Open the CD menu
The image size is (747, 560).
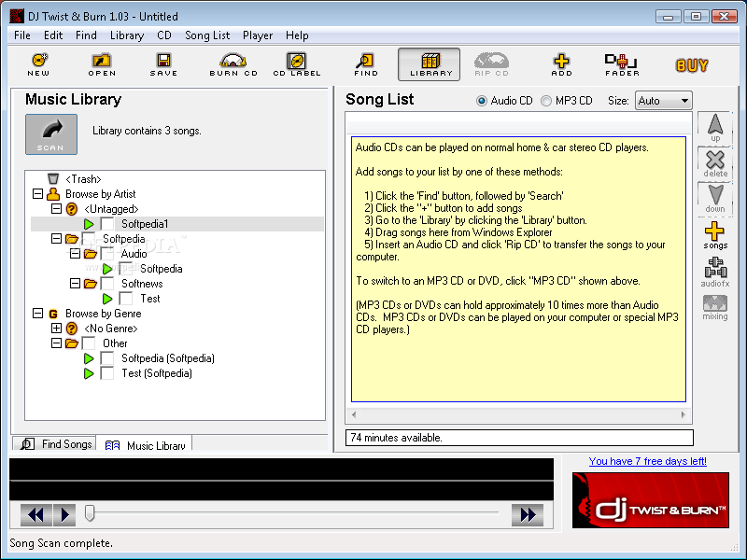(x=164, y=35)
